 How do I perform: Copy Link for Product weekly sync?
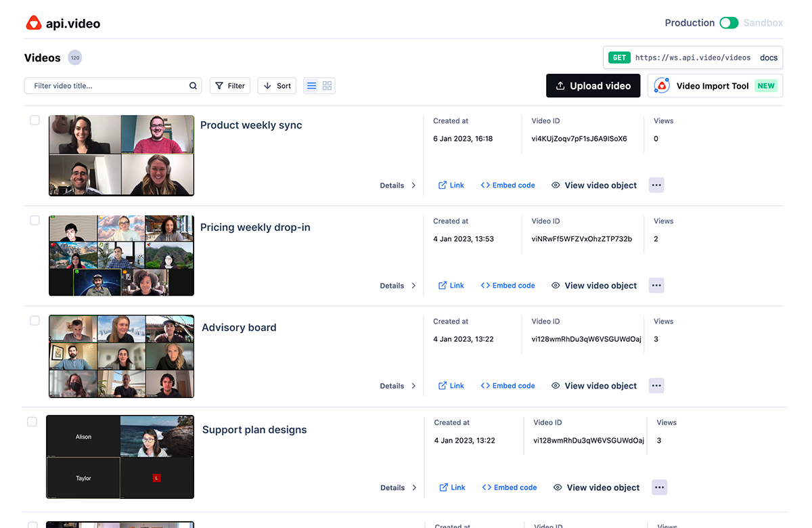point(451,185)
